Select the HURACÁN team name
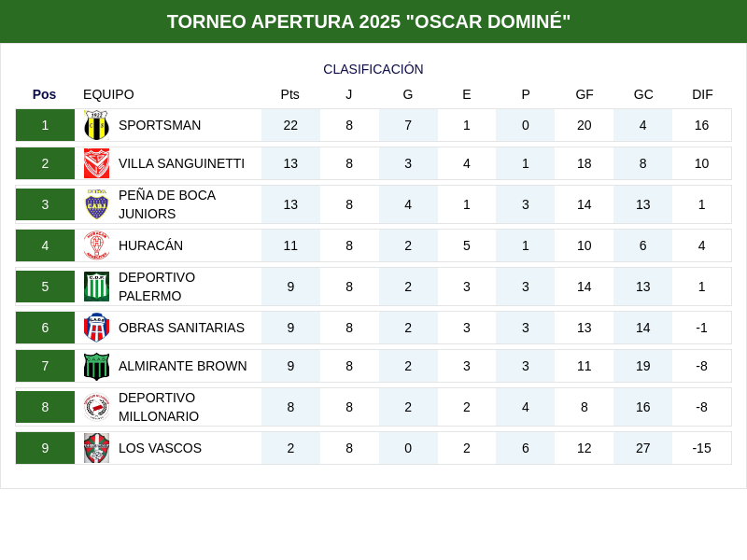The height and width of the screenshot is (560, 747). pos(150,245)
